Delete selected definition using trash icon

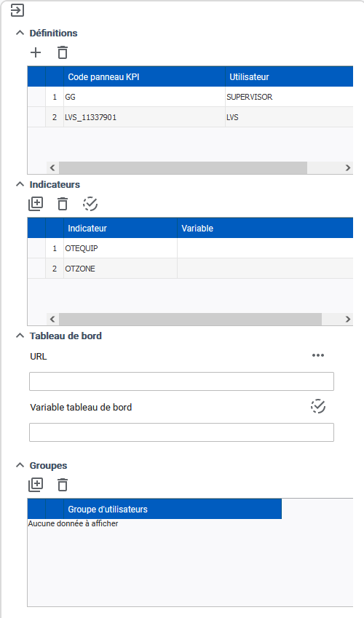63,52
